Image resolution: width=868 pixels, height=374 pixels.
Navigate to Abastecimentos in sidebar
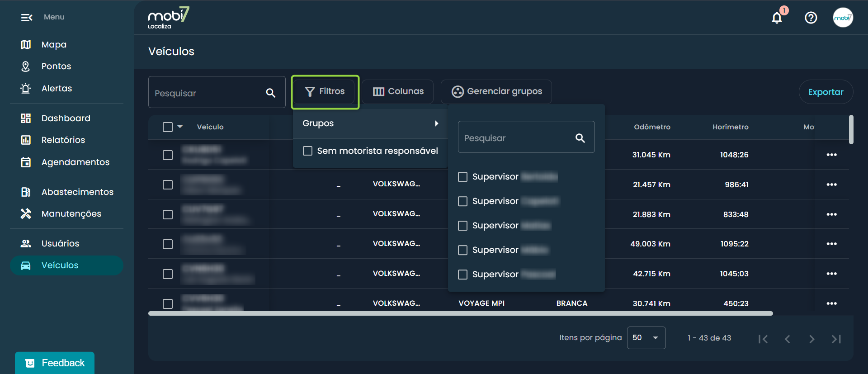click(x=77, y=192)
